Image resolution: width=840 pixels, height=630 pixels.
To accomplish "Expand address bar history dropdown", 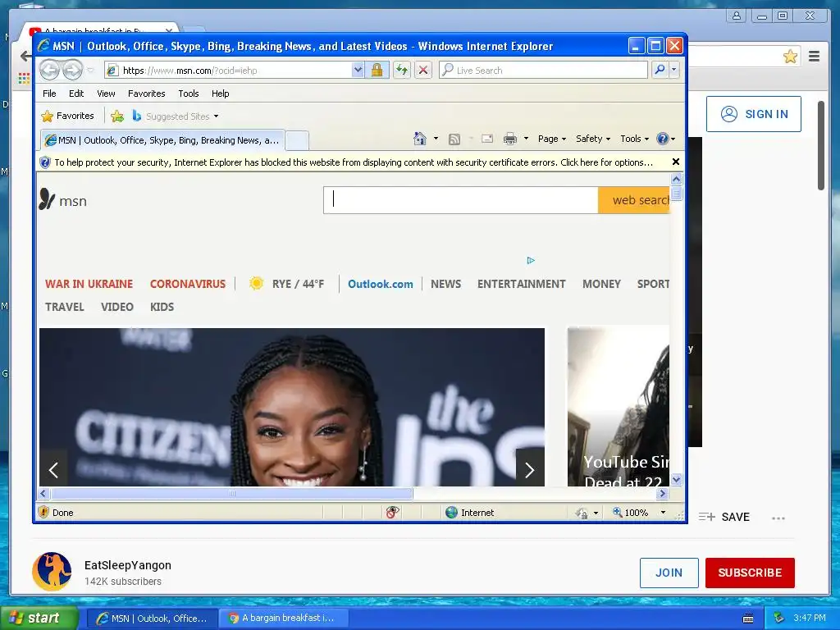I will 358,71.
